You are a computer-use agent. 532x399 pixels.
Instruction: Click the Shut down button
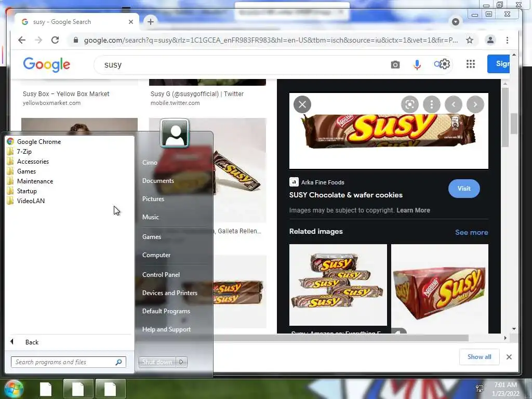tap(157, 362)
